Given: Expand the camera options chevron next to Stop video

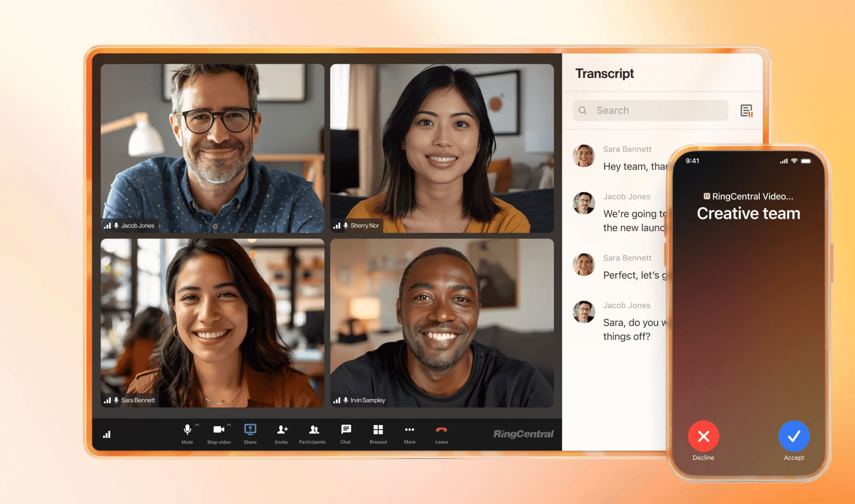Looking at the screenshot, I should click(228, 424).
